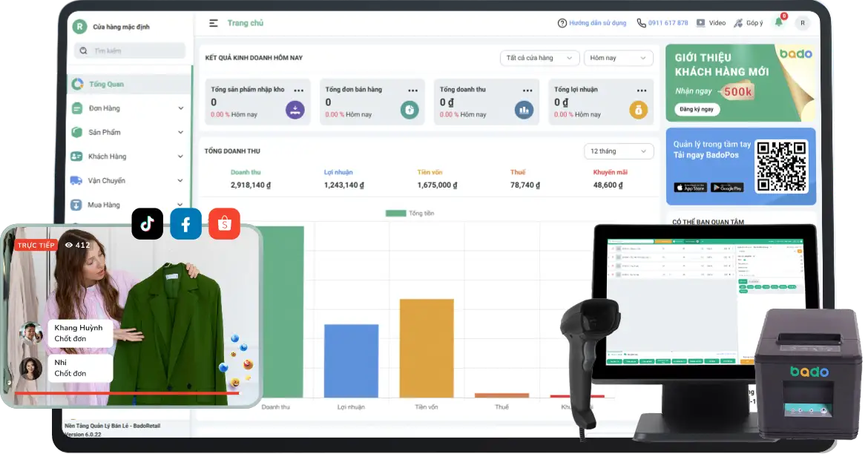Click the blue chart icon in Tổng doanh thu card
The width and height of the screenshot is (868, 454).
pyautogui.click(x=525, y=111)
